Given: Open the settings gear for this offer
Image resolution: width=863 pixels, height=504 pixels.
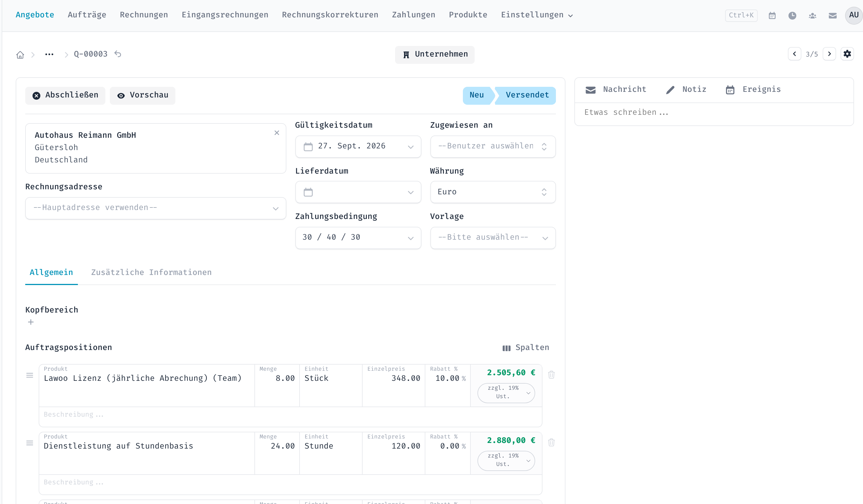Looking at the screenshot, I should coord(847,54).
